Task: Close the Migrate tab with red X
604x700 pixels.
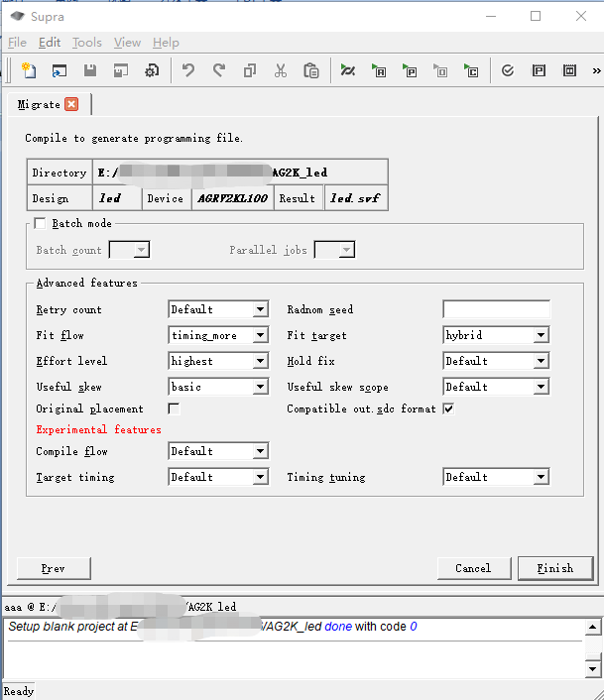Action: coord(71,104)
